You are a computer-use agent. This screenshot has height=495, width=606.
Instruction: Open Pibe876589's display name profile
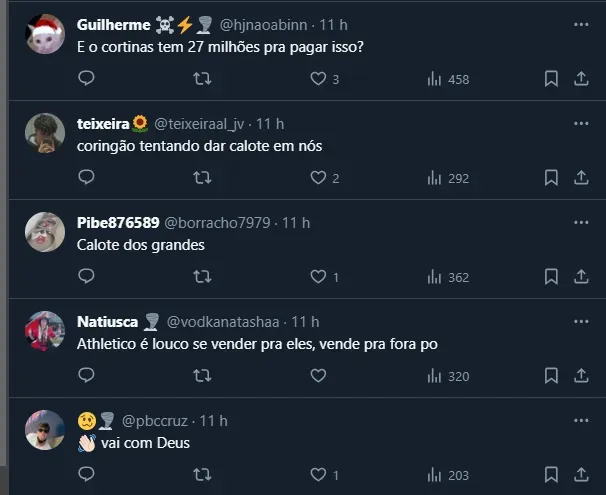(x=117, y=222)
